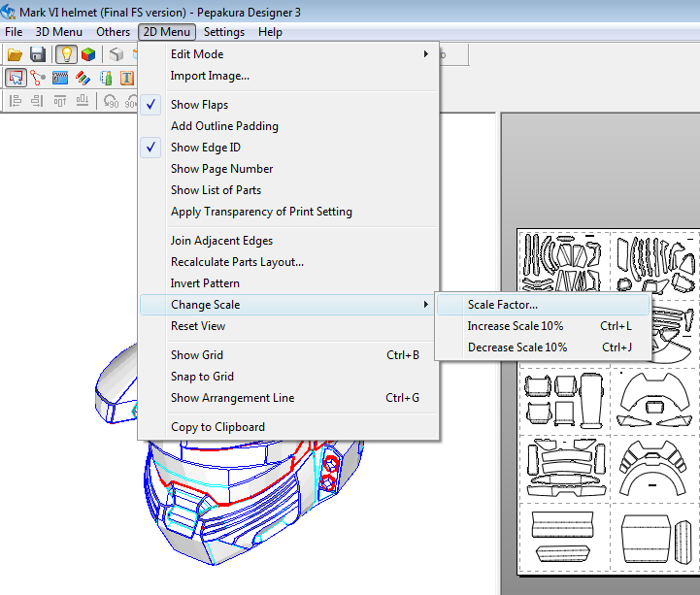Click the Align top icon
Image resolution: width=700 pixels, height=595 pixels.
[x=60, y=101]
